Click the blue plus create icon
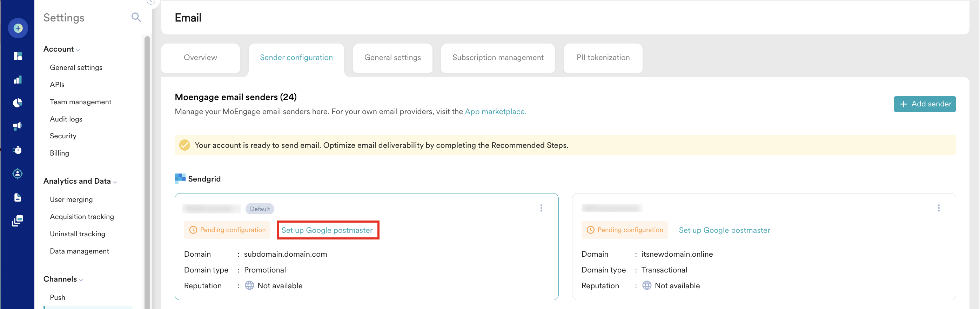 [x=18, y=28]
